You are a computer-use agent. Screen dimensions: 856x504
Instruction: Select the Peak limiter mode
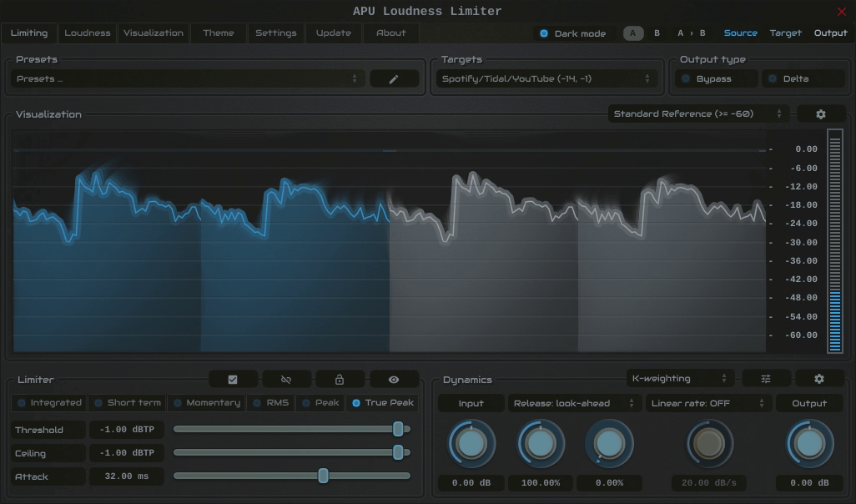(x=321, y=403)
